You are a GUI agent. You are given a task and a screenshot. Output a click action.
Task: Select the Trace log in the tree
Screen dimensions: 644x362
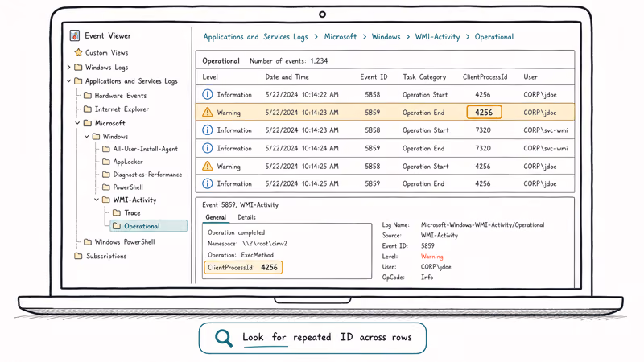[132, 212]
